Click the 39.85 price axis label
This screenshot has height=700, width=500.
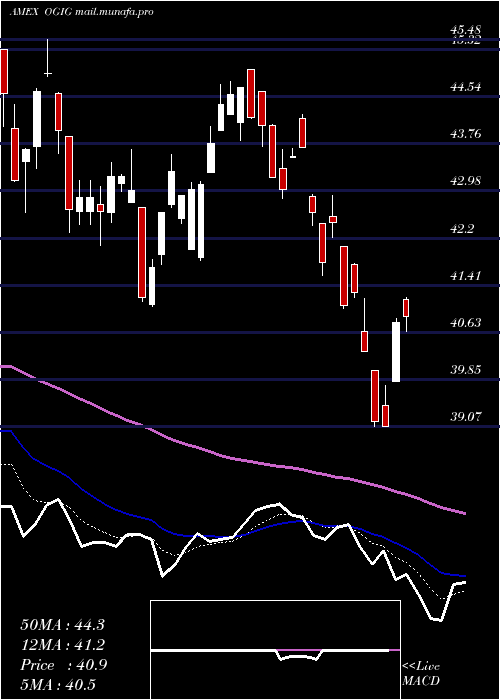coord(466,370)
